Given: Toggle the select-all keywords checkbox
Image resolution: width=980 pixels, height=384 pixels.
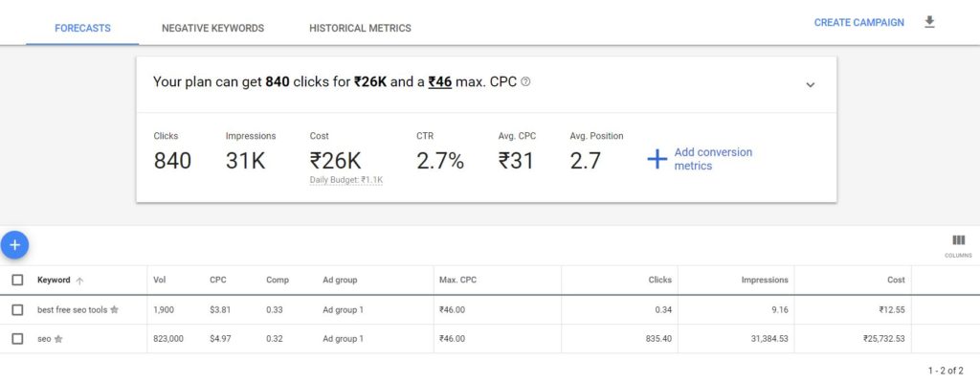Looking at the screenshot, I should [x=17, y=281].
